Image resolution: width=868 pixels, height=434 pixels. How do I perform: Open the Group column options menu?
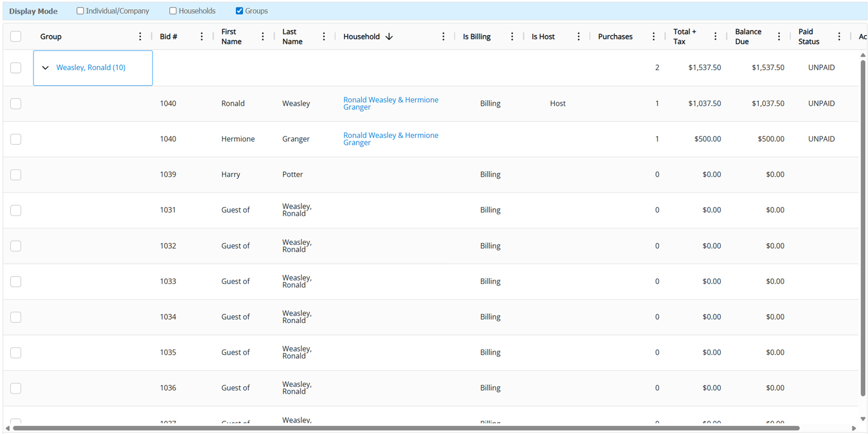(140, 37)
